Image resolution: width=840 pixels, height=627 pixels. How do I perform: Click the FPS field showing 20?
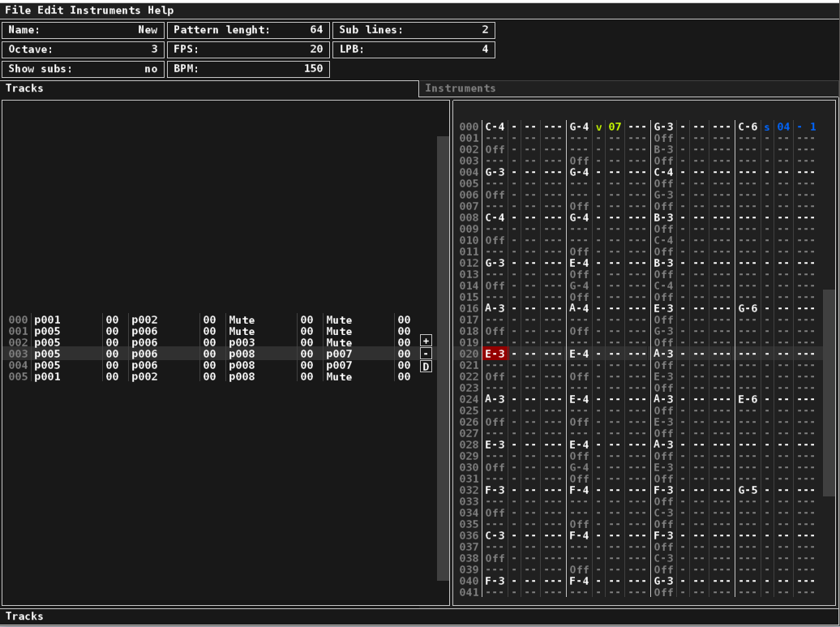point(248,49)
